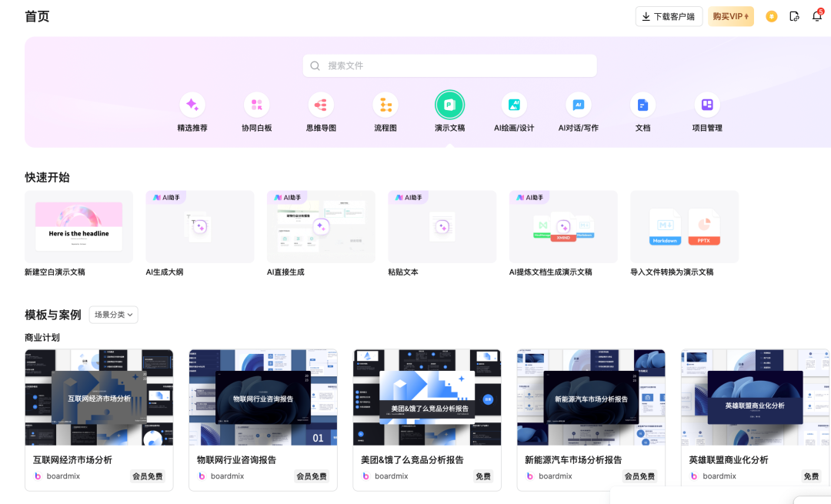The image size is (831, 504).
Task: Create a 新建空白演示文稿
Action: click(78, 226)
